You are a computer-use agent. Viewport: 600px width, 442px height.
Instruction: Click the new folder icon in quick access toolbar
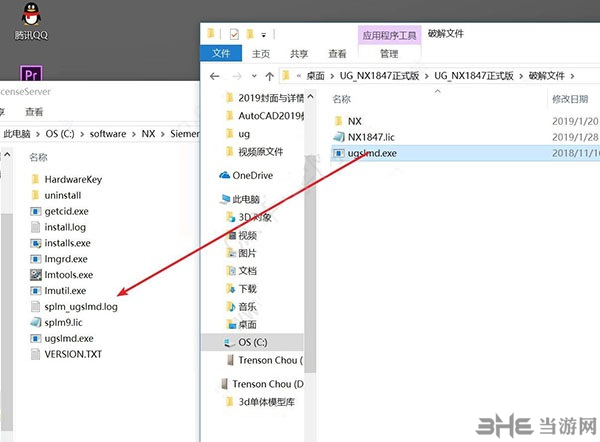(x=250, y=34)
